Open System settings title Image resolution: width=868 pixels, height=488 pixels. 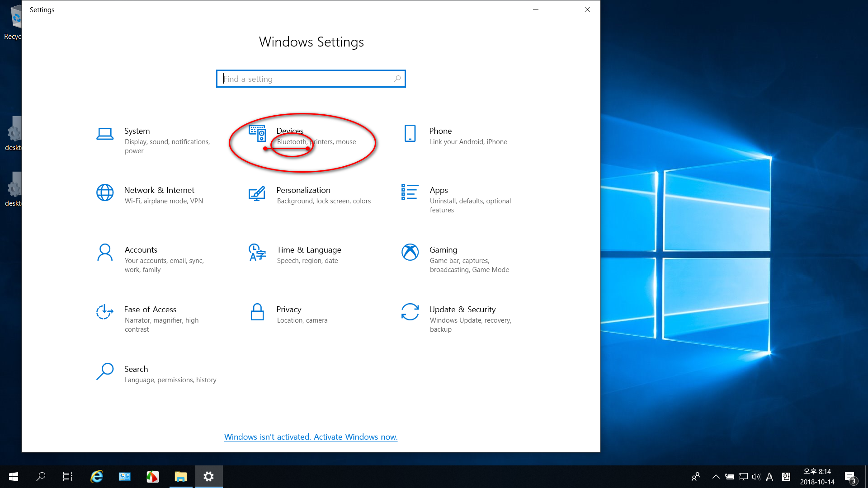point(137,131)
